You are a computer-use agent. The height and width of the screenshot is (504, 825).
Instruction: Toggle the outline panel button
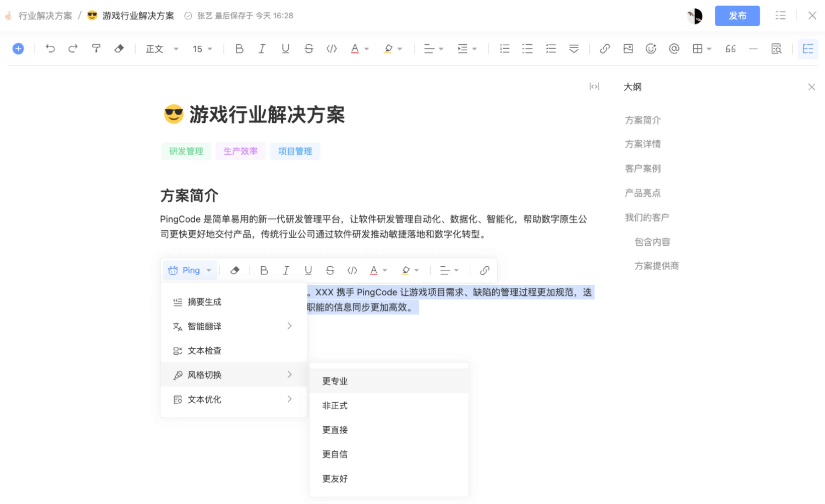click(x=807, y=49)
